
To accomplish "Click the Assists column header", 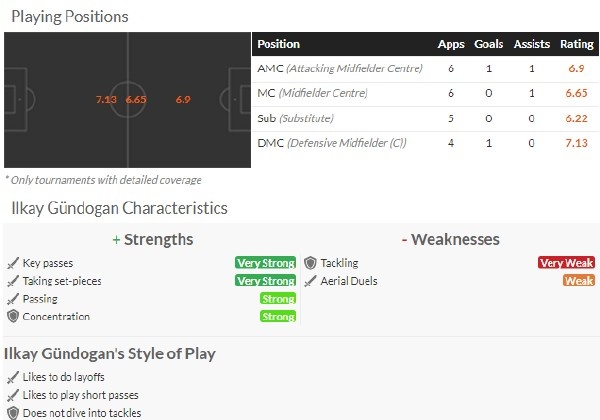I will pos(531,44).
